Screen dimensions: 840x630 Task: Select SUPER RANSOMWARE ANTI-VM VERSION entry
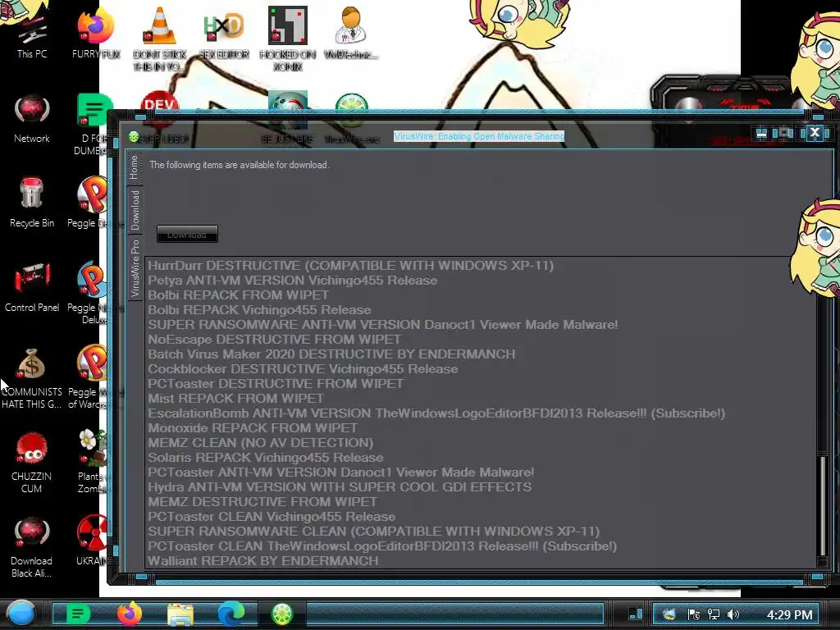click(x=383, y=325)
